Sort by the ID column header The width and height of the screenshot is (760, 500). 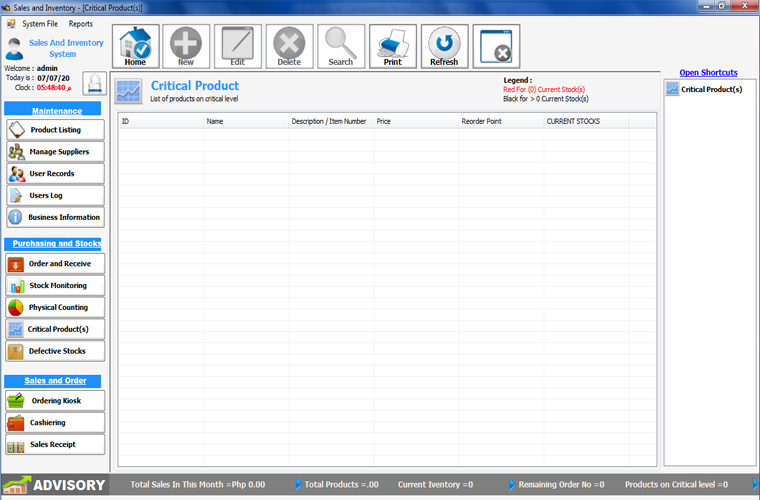point(161,121)
